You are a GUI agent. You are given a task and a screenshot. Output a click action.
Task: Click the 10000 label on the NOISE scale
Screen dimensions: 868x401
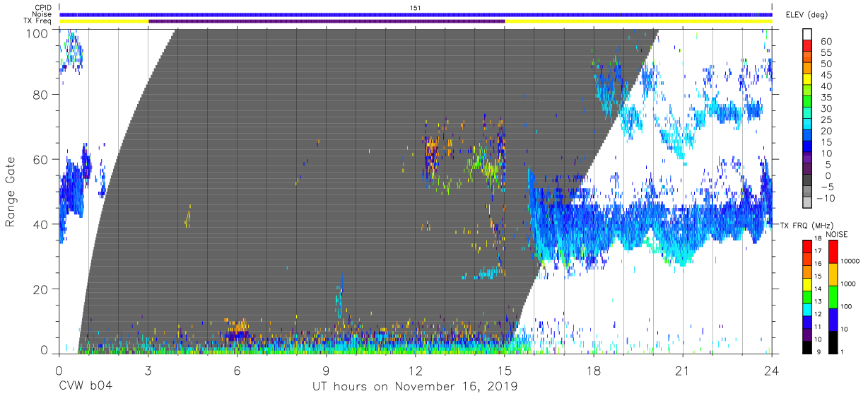(850, 261)
